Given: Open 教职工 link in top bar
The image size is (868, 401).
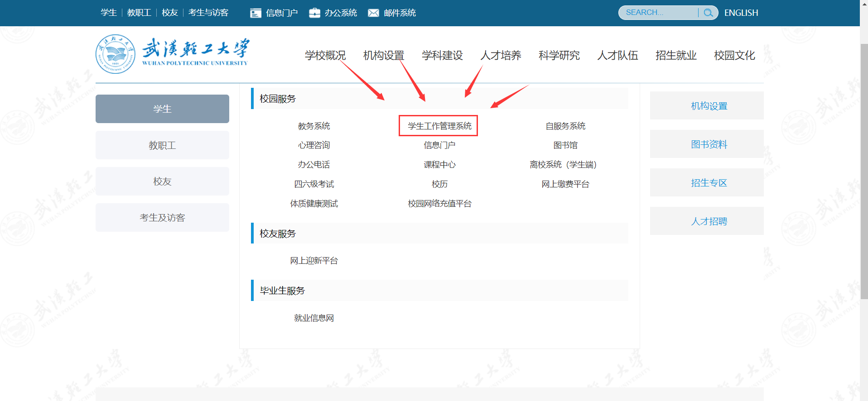Looking at the screenshot, I should pyautogui.click(x=139, y=13).
